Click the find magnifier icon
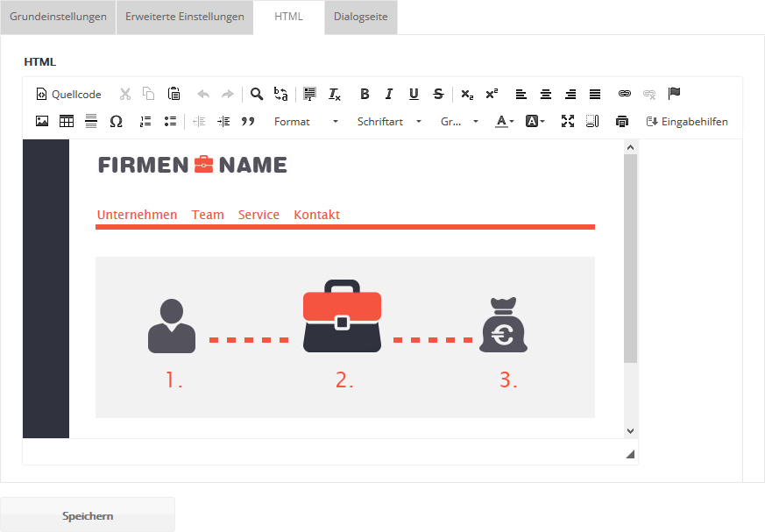 (257, 94)
